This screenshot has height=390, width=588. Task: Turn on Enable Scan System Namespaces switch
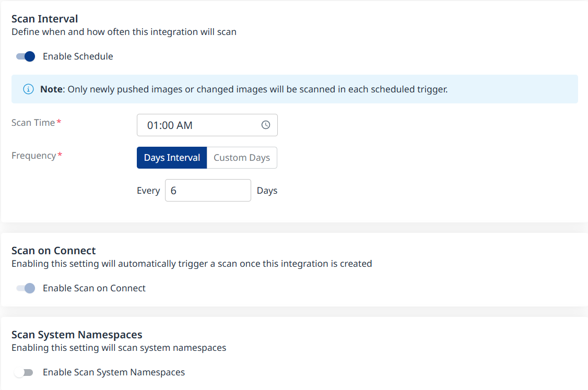(x=24, y=372)
